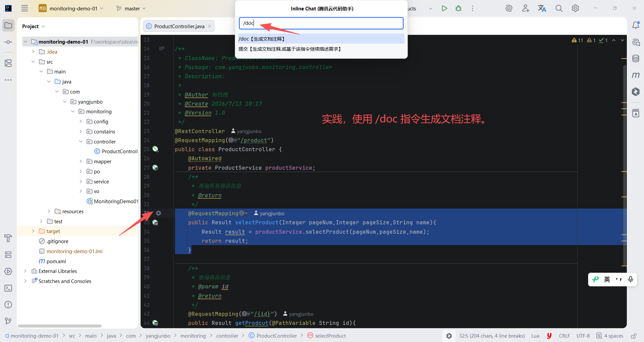Open the /product URL mapping link
This screenshot has height=342, width=644.
tap(254, 140)
